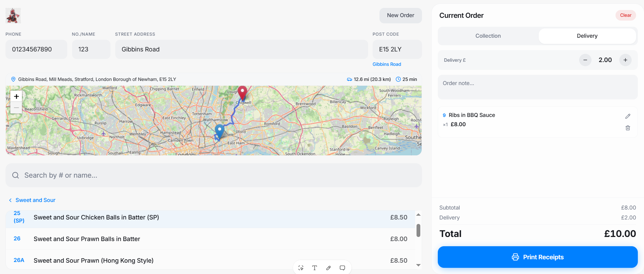644x274 pixels.
Task: Click the blue origin map marker
Action: click(x=220, y=131)
